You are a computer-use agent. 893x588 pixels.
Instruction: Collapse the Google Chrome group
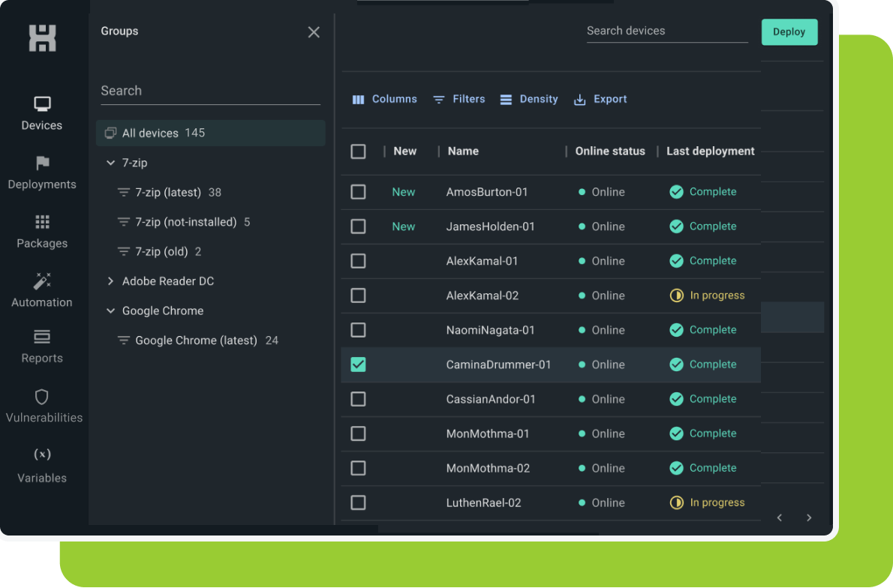point(110,310)
